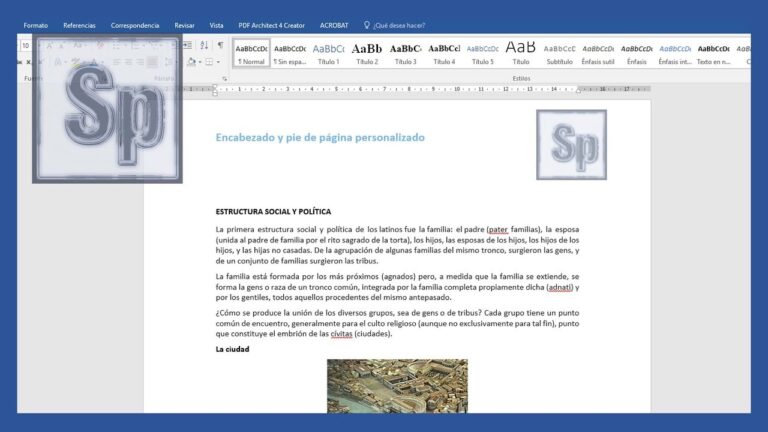
Task: Click the ESTRUCTURA SOCIAL Y POLÍTICA heading
Action: [273, 212]
